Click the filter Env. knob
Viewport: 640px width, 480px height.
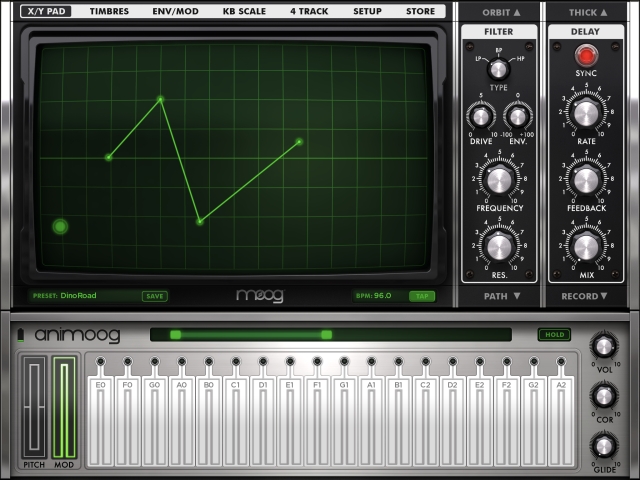coord(516,117)
